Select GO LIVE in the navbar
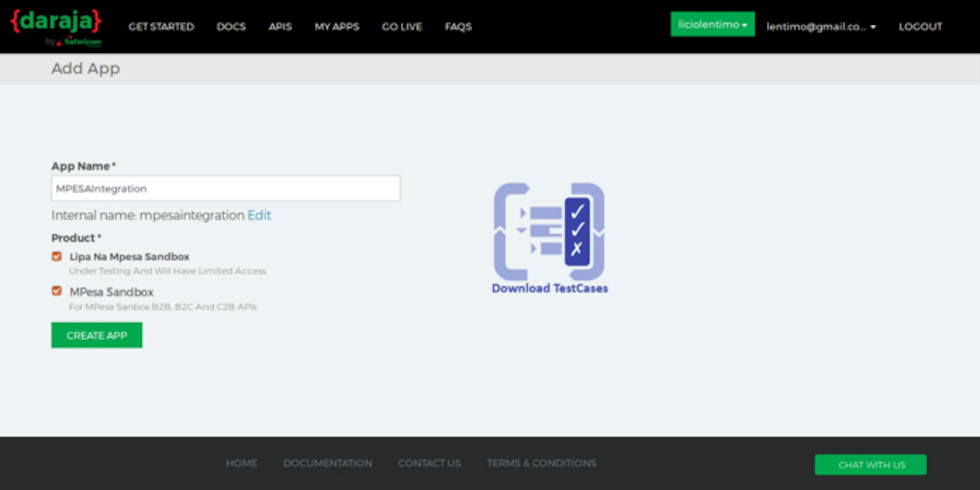This screenshot has height=490, width=980. click(x=402, y=27)
